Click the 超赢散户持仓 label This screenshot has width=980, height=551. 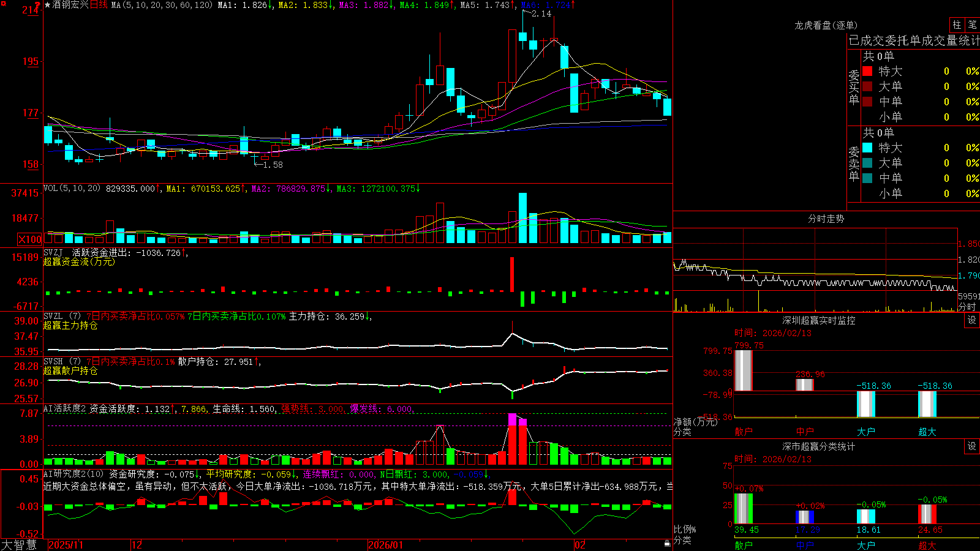(70, 371)
